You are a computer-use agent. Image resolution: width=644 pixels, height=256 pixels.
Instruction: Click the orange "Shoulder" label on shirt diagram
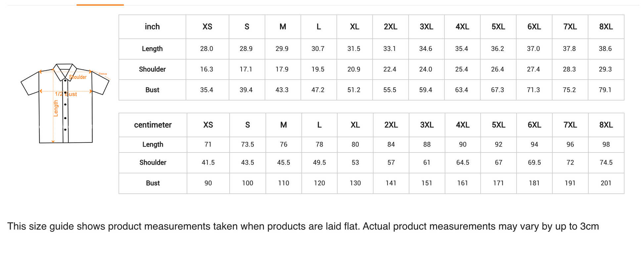click(78, 77)
